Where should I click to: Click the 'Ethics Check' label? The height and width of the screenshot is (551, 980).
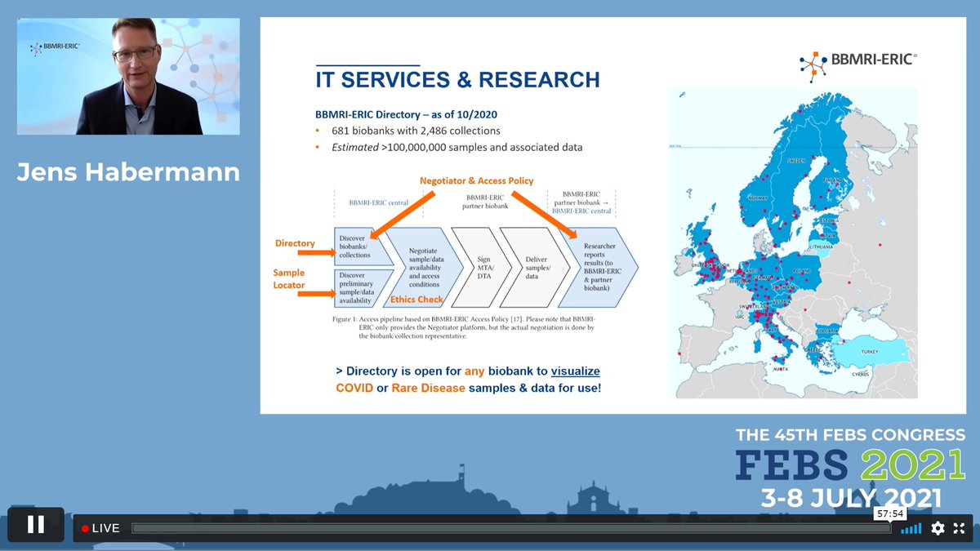click(x=417, y=300)
